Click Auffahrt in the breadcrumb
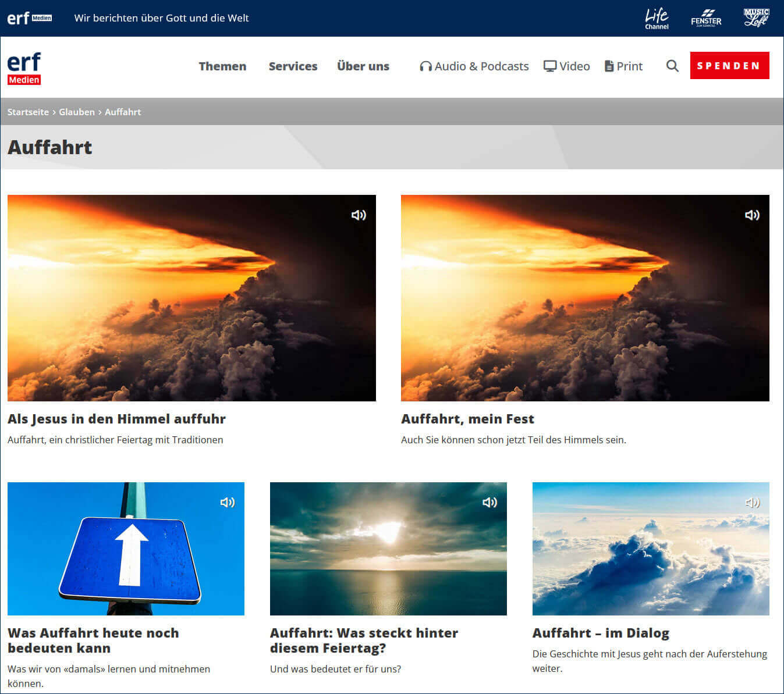The height and width of the screenshot is (694, 784). point(123,112)
